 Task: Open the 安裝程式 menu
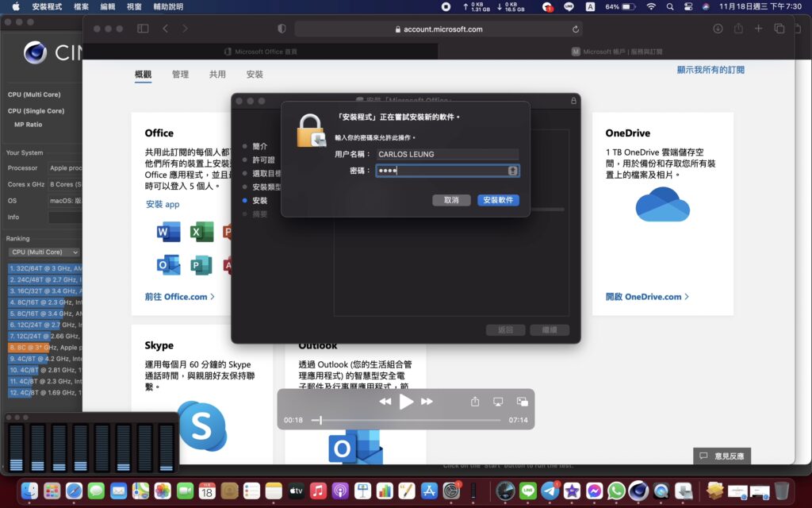coord(47,6)
